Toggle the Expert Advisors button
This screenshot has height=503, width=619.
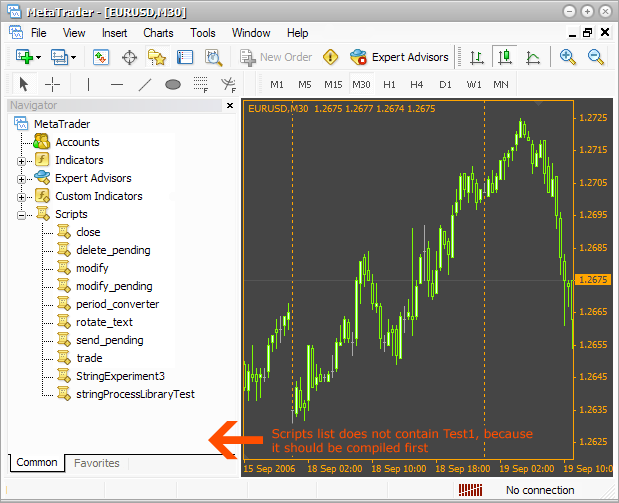[399, 57]
